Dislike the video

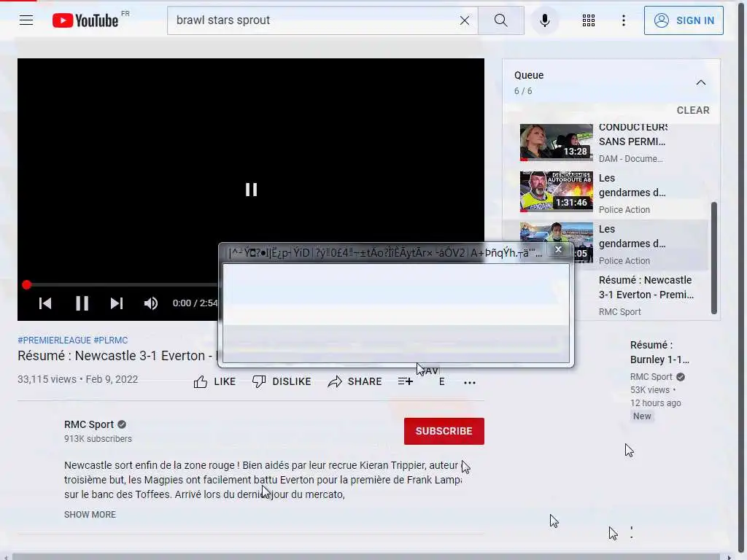pyautogui.click(x=282, y=381)
